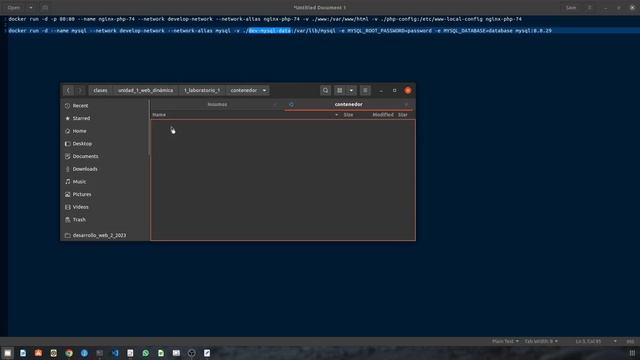Expand the Open recent files dropdown

(x=31, y=7)
